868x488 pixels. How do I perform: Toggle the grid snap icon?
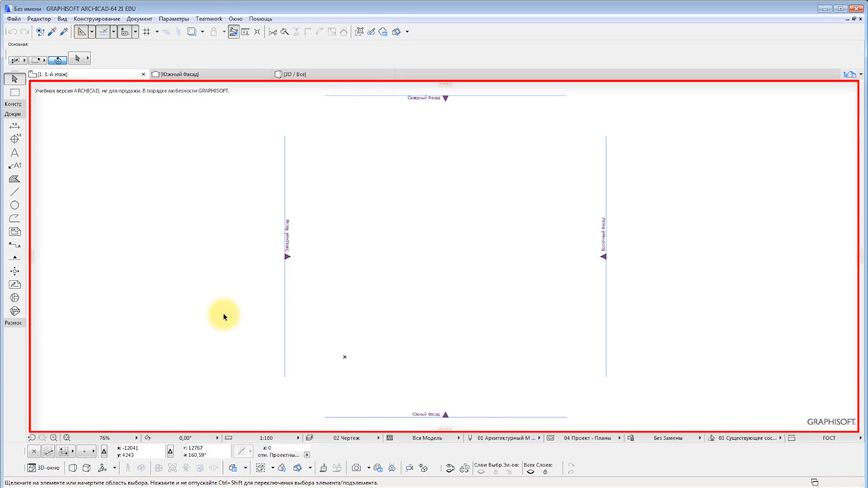point(146,32)
